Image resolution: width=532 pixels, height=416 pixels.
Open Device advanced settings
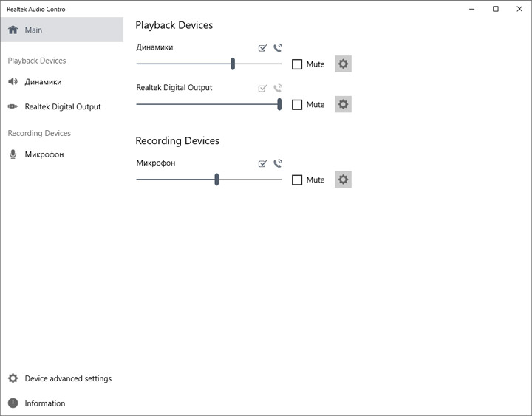[67, 378]
